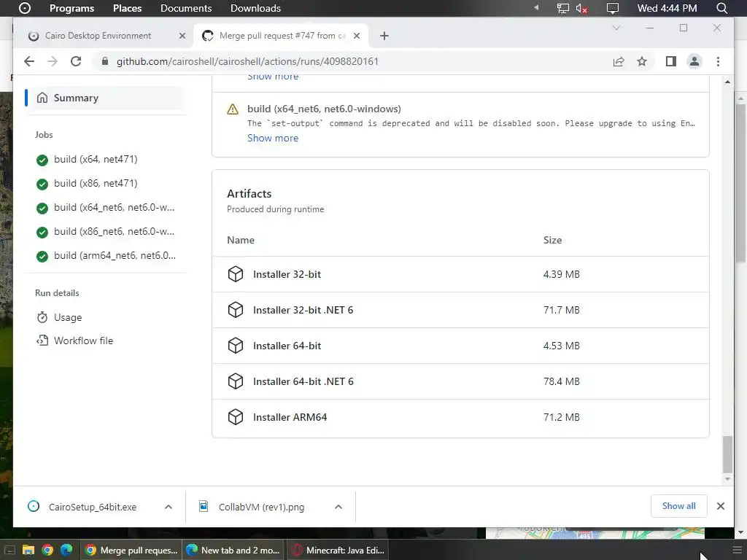Open the Chrome three-dot menu
Screen dimensions: 747x560
pyautogui.click(x=718, y=61)
